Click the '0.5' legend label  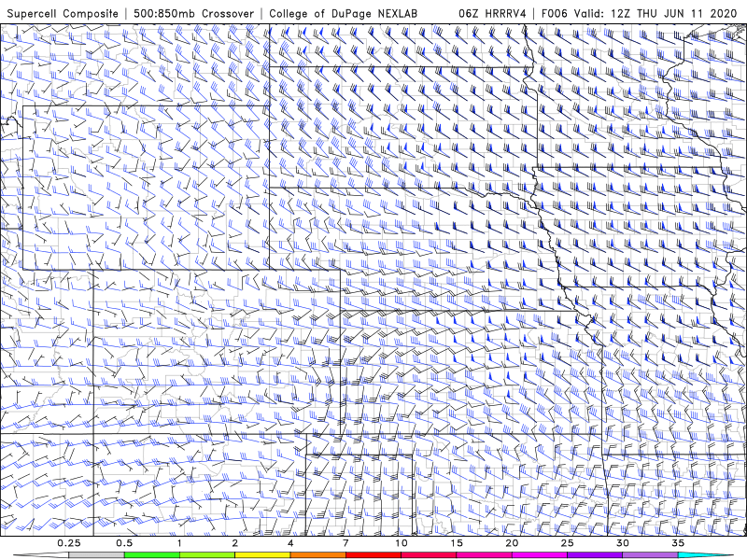124,543
